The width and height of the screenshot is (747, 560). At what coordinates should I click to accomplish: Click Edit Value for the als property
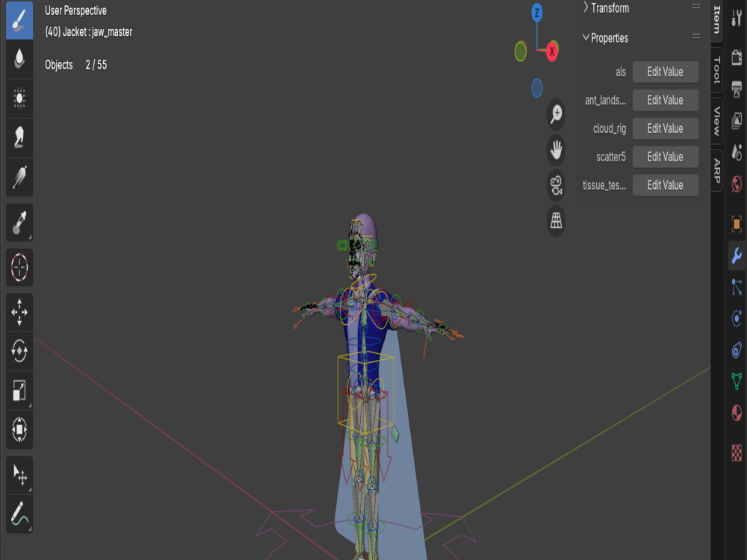click(x=665, y=72)
